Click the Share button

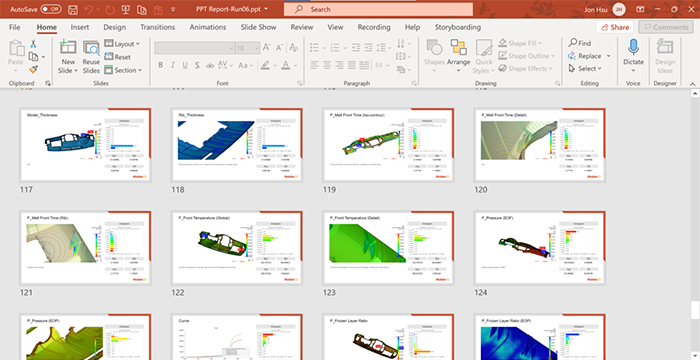(615, 27)
